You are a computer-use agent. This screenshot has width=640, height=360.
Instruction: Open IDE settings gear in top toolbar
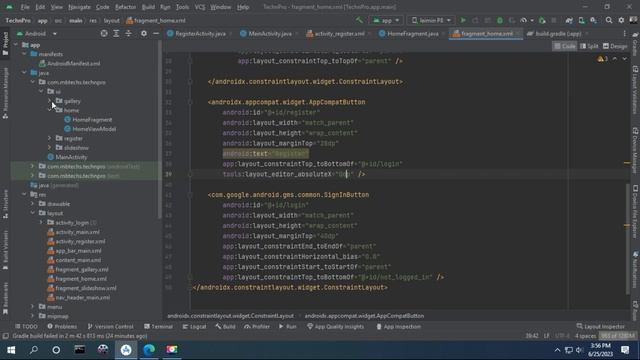(621, 20)
